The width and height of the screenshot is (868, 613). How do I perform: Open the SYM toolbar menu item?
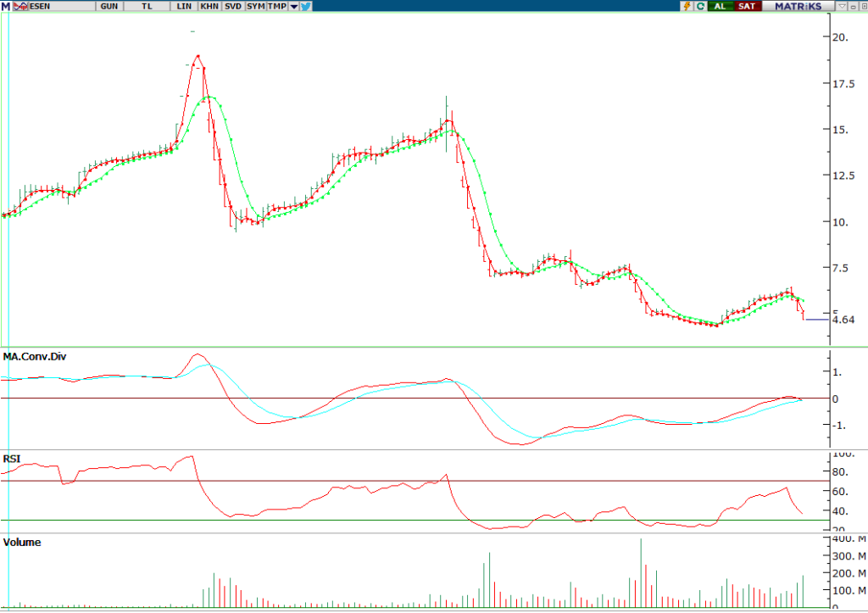point(255,6)
